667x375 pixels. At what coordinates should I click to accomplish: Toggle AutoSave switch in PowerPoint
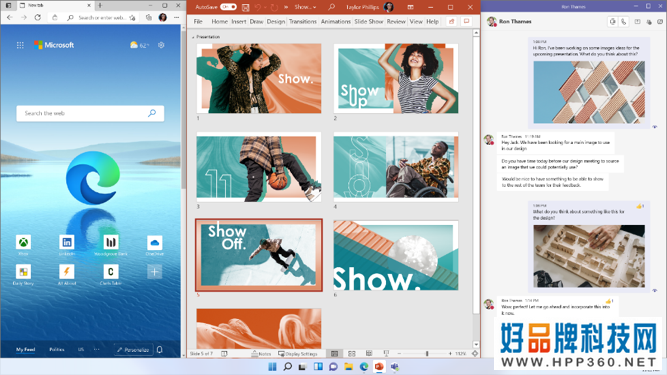tap(228, 7)
